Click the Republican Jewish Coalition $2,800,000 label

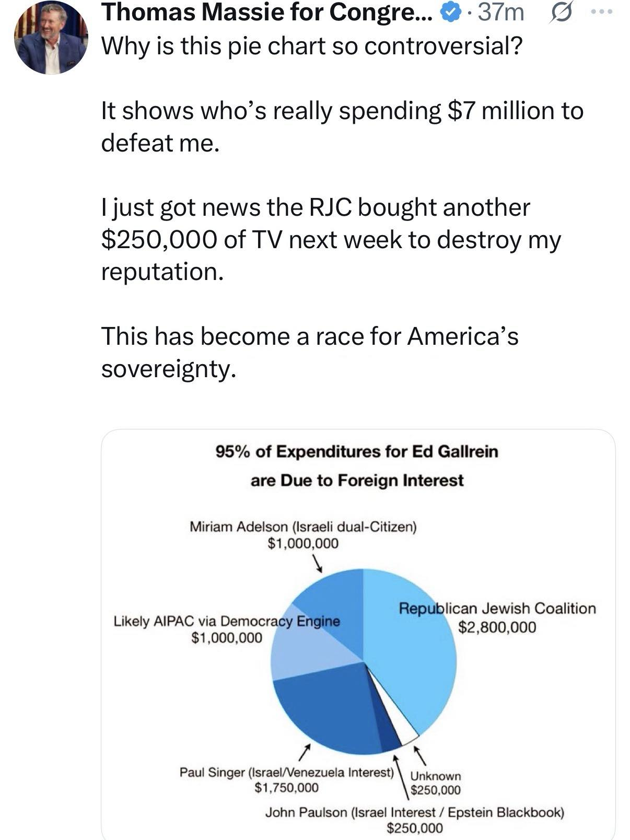(497, 617)
